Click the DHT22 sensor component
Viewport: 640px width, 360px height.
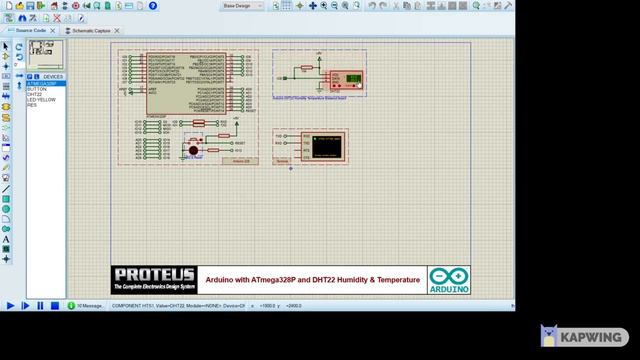(346, 80)
